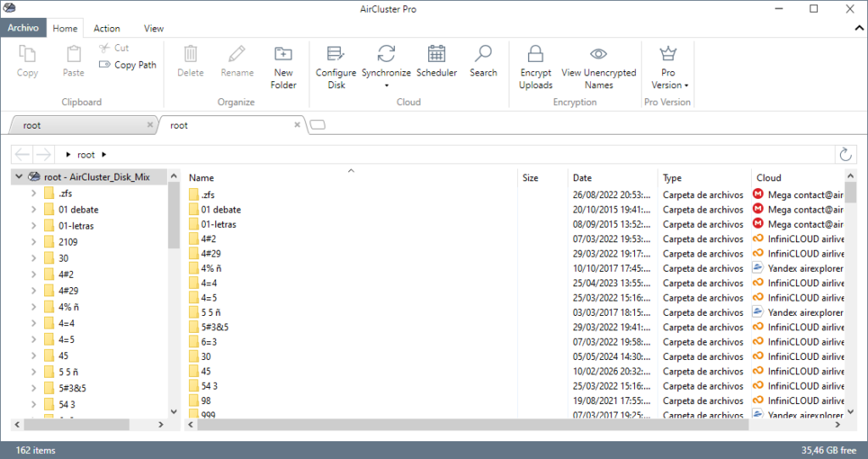Screen dimensions: 868x459
Task: Open the Synchronize dropdown arrow
Action: coord(387,86)
